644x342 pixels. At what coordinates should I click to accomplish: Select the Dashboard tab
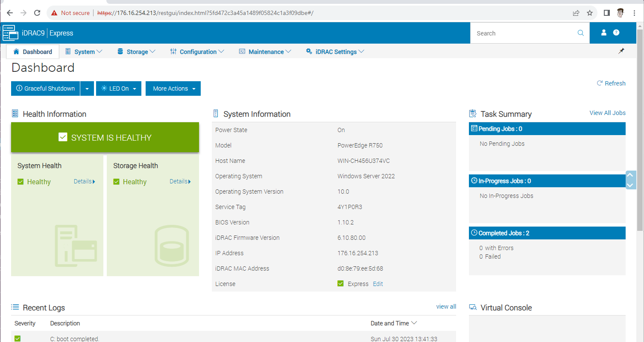[32, 51]
